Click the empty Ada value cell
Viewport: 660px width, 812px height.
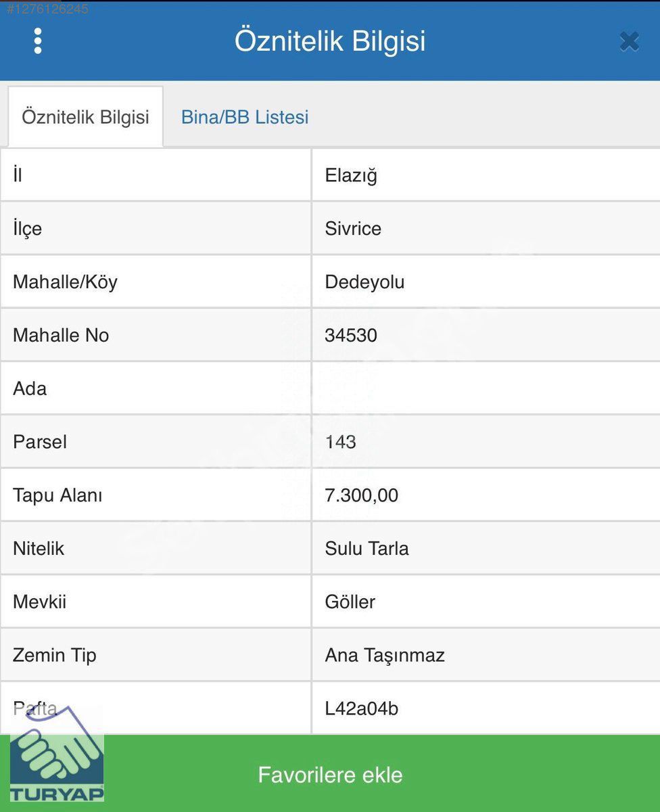[484, 389]
